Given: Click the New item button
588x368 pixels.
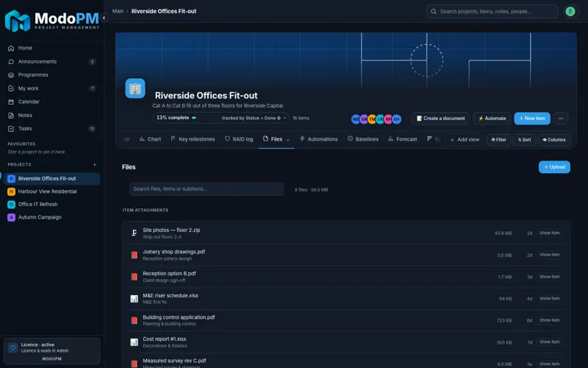Looking at the screenshot, I should (532, 118).
